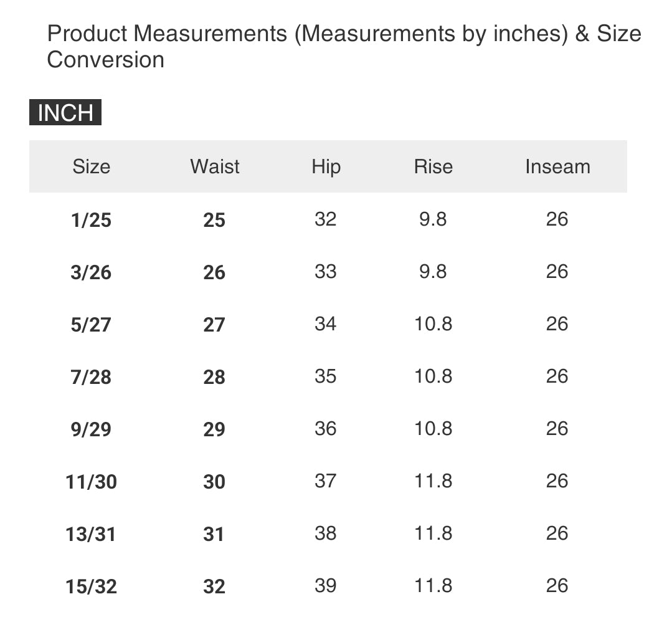Select the 11/30 size row label
Image resolution: width=672 pixels, height=622 pixels.
91,482
